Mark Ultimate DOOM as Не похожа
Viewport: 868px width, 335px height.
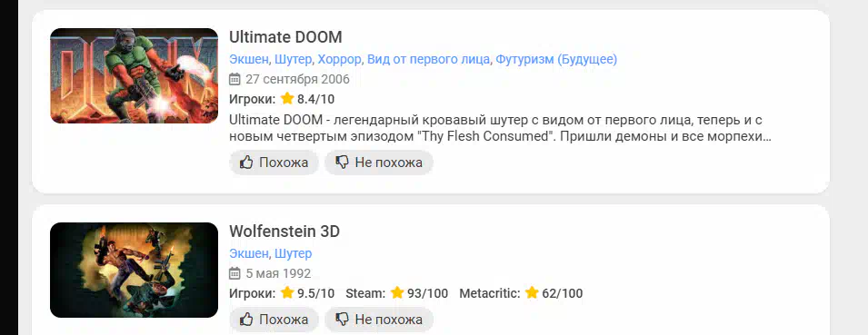pyautogui.click(x=379, y=163)
